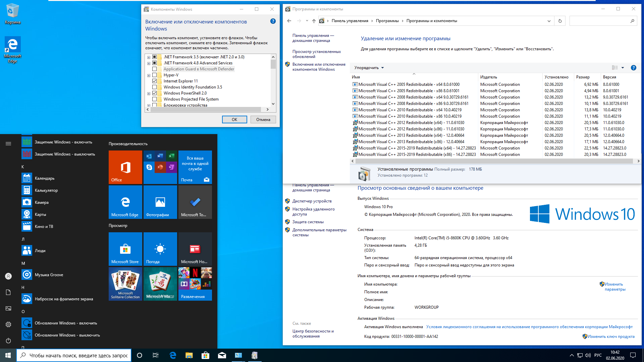Expand the Windows PowerShell 2.0 node
Screen dimensions: 644x362
(x=149, y=94)
